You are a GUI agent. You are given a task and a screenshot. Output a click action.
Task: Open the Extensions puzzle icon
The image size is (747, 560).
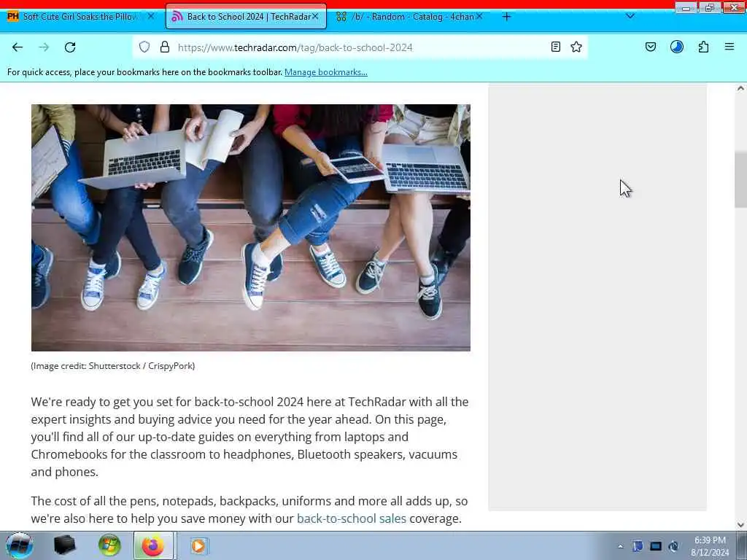coord(703,47)
